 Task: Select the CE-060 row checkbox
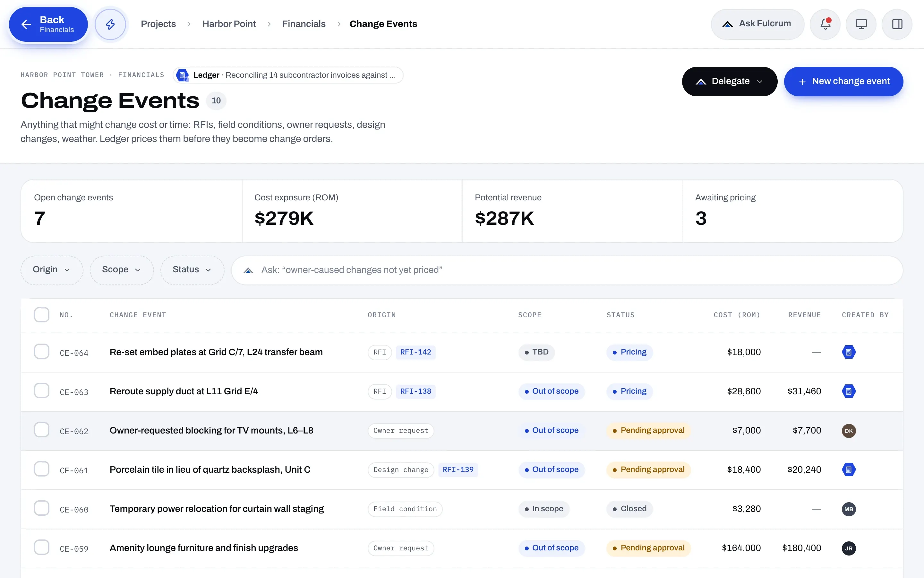pyautogui.click(x=42, y=508)
